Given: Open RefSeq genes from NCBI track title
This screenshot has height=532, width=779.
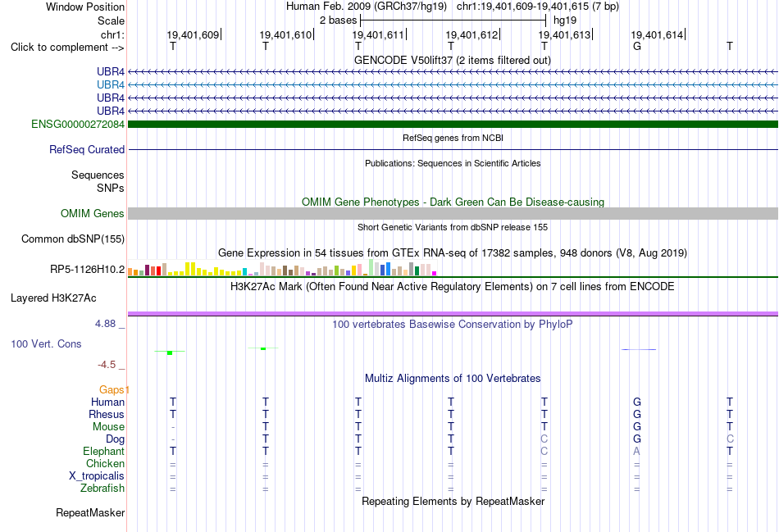Looking at the screenshot, I should point(453,138).
